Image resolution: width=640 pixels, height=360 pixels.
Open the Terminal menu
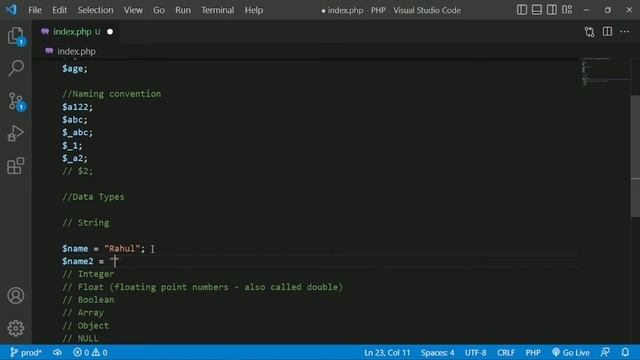pos(218,10)
